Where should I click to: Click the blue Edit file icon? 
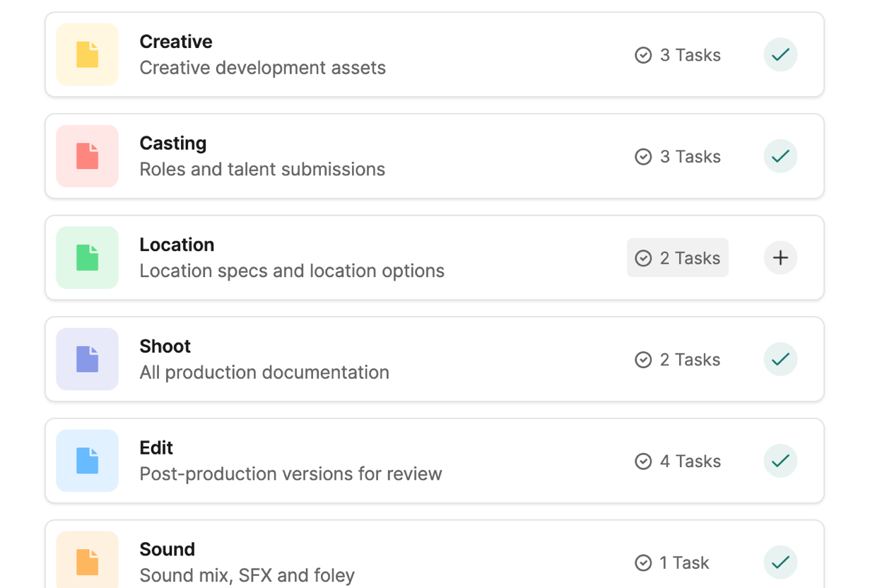tap(87, 461)
